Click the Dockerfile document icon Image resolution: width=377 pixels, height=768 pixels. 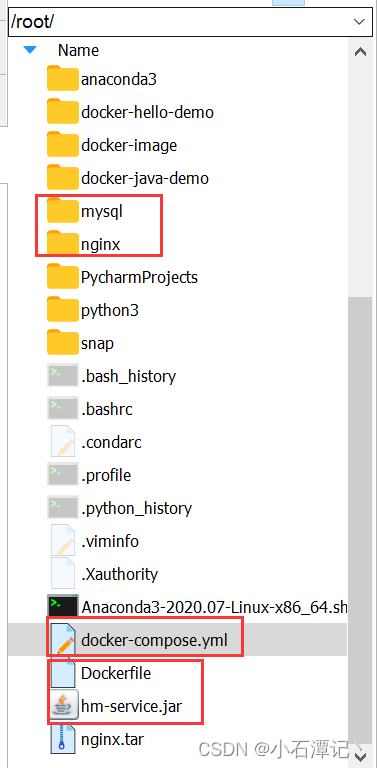pos(63,673)
